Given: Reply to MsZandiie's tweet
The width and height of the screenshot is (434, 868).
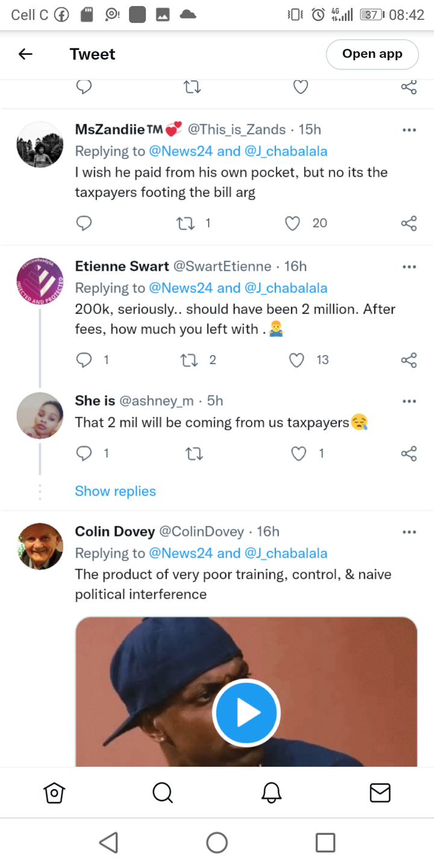Looking at the screenshot, I should 84,224.
